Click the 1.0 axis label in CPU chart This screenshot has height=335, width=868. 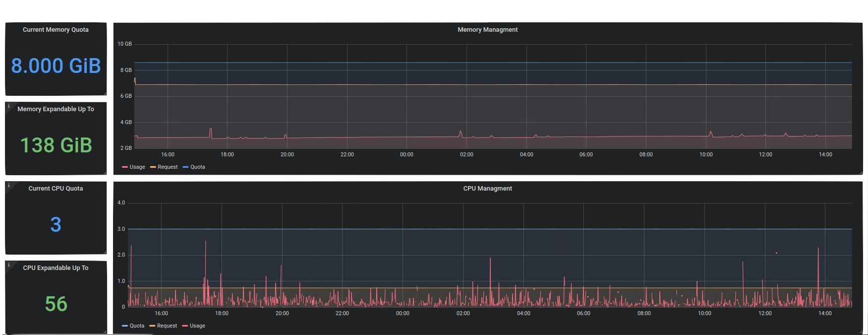(121, 281)
